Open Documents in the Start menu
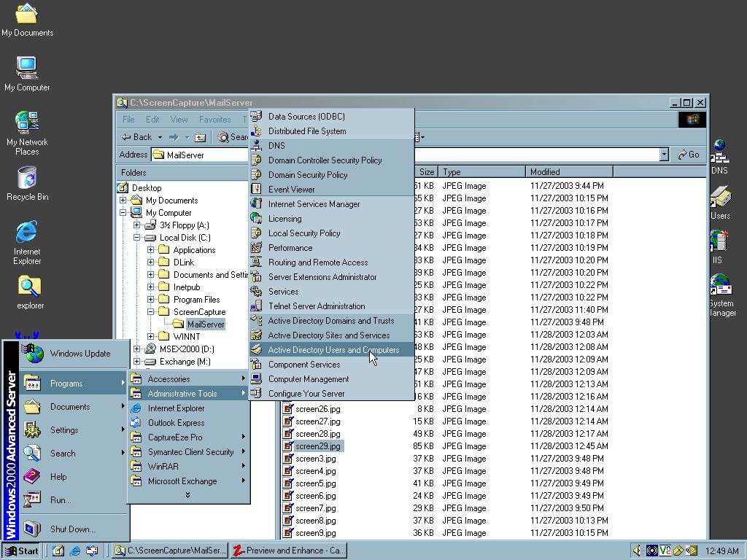Viewport: 747px width, 560px height. (74, 407)
